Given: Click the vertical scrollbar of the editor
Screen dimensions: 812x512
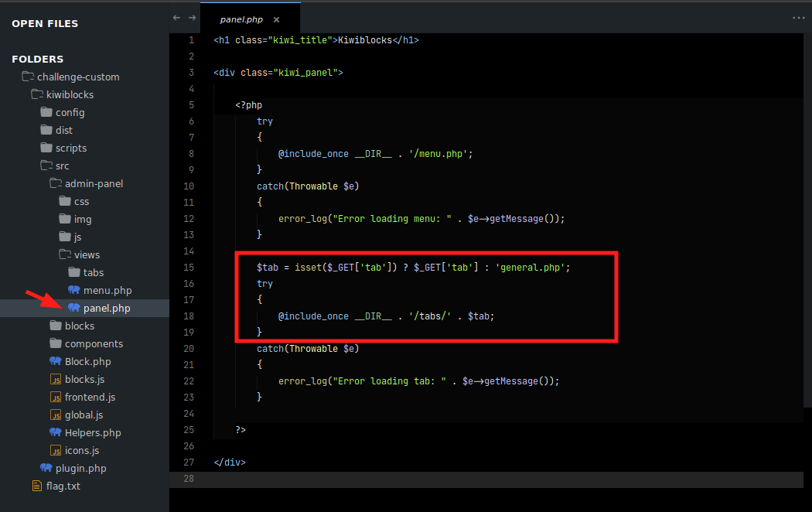Looking at the screenshot, I should pyautogui.click(x=808, y=220).
